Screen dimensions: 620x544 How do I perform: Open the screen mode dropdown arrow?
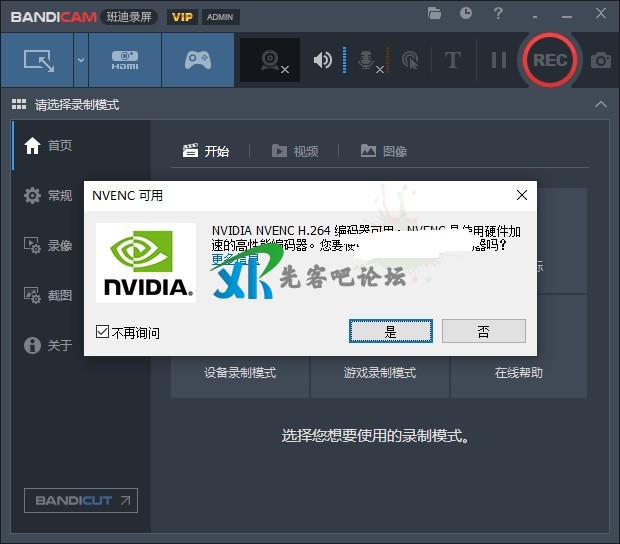(80, 60)
